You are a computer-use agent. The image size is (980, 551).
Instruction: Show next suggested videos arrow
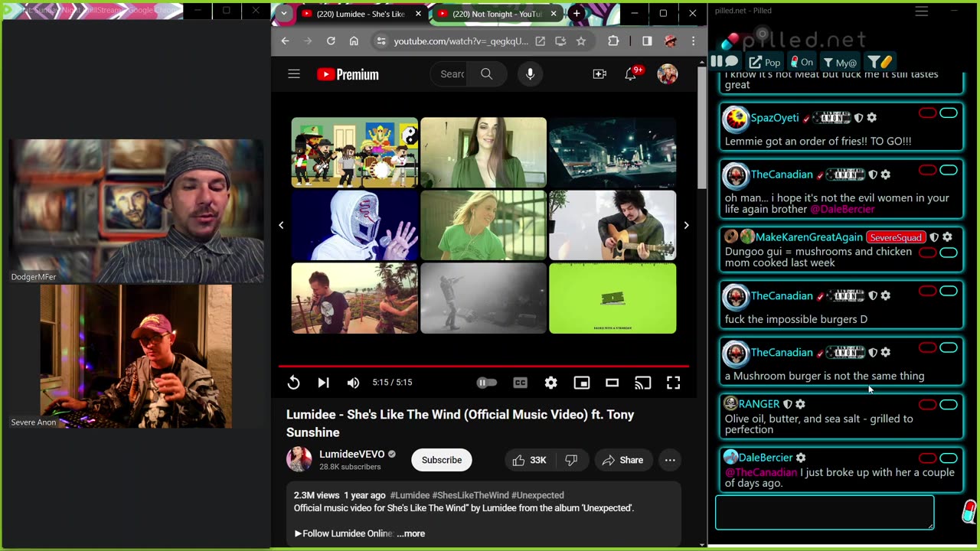686,225
